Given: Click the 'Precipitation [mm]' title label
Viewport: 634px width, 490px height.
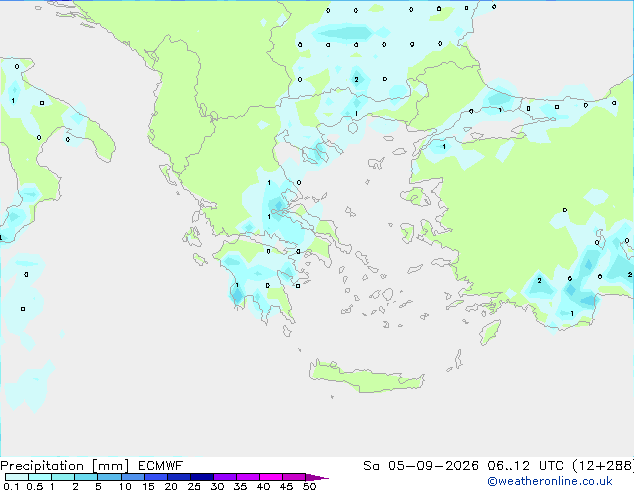Looking at the screenshot, I should click(65, 466).
